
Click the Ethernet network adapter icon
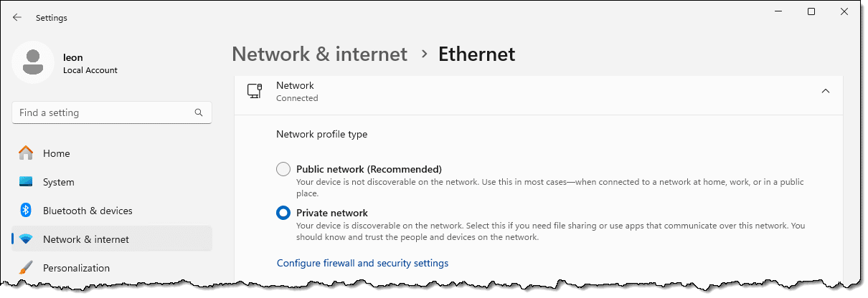pos(254,91)
